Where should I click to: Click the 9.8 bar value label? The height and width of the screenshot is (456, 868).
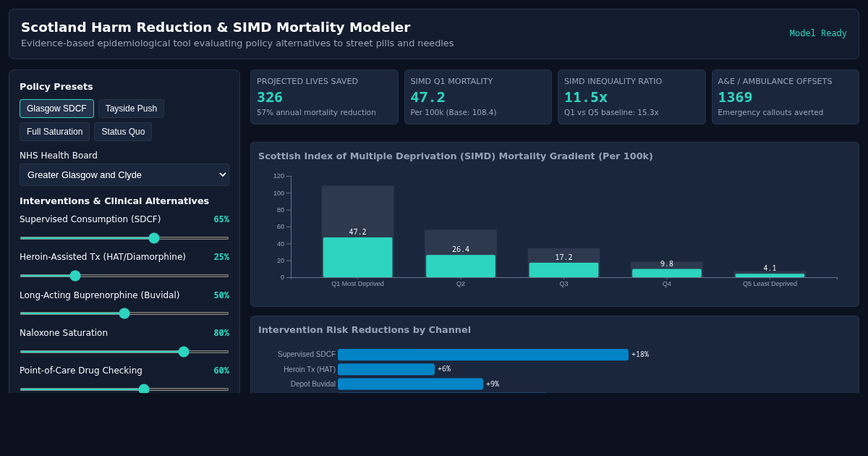667,264
